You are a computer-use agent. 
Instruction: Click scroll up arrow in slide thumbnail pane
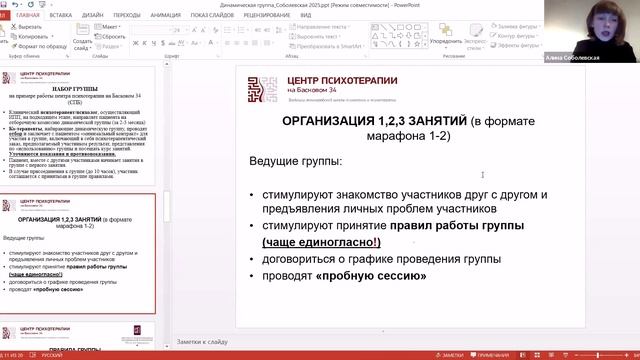[x=167, y=64]
